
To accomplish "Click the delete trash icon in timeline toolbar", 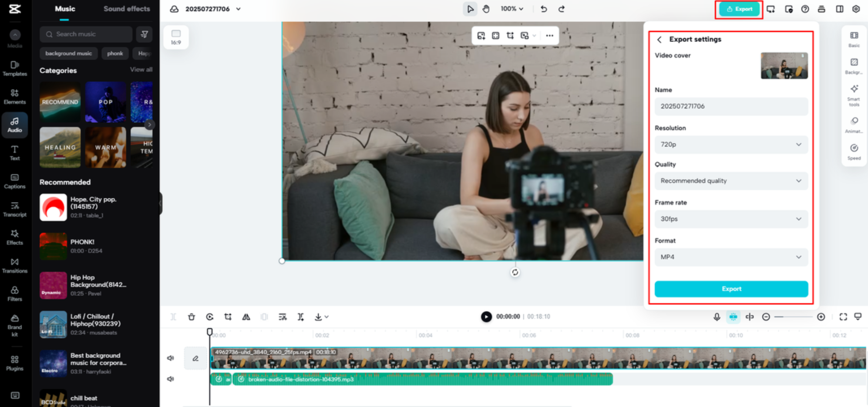I will coord(191,317).
